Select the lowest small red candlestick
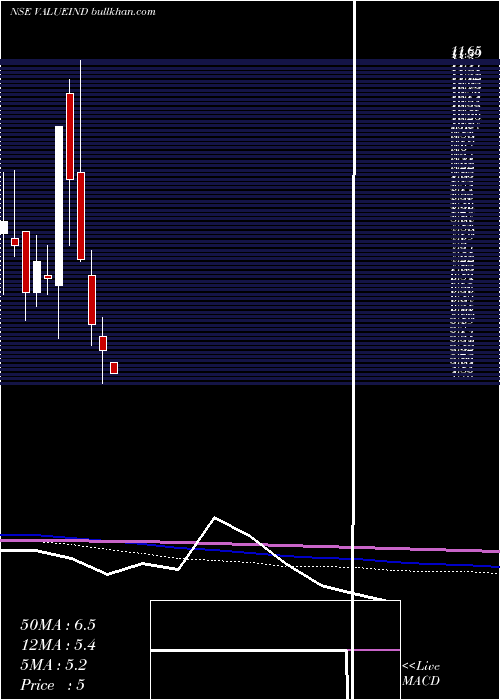The height and width of the screenshot is (700, 500). point(114,368)
